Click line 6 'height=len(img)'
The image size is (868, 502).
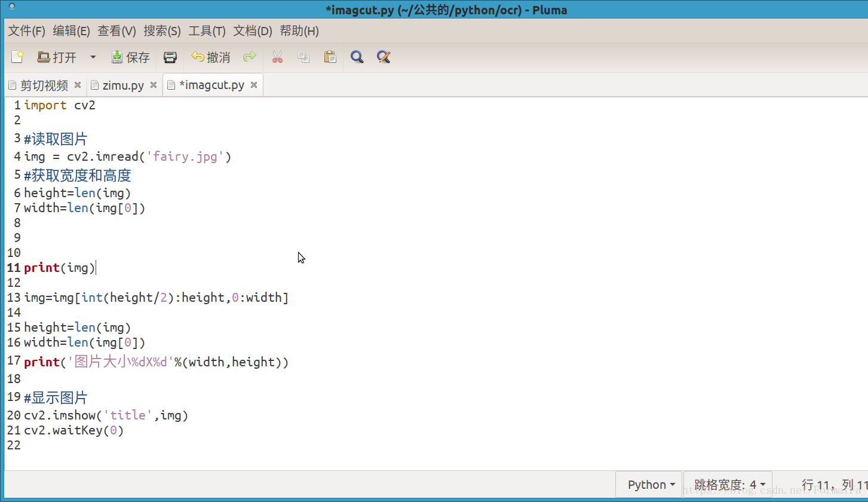click(77, 193)
